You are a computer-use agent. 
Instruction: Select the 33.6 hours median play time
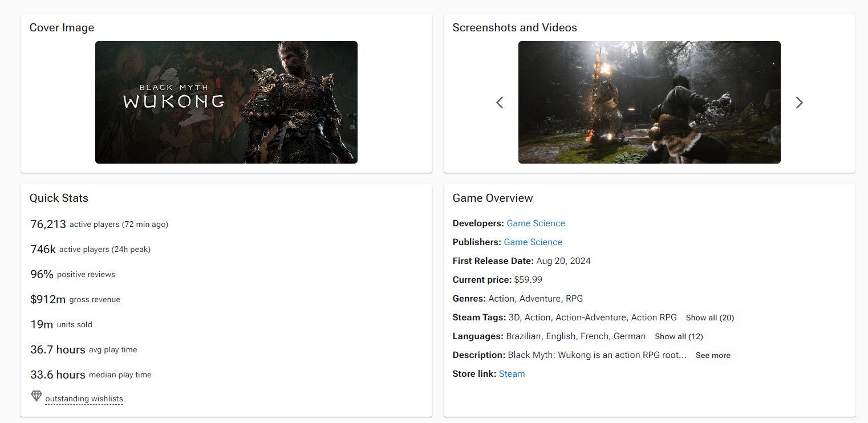click(91, 375)
